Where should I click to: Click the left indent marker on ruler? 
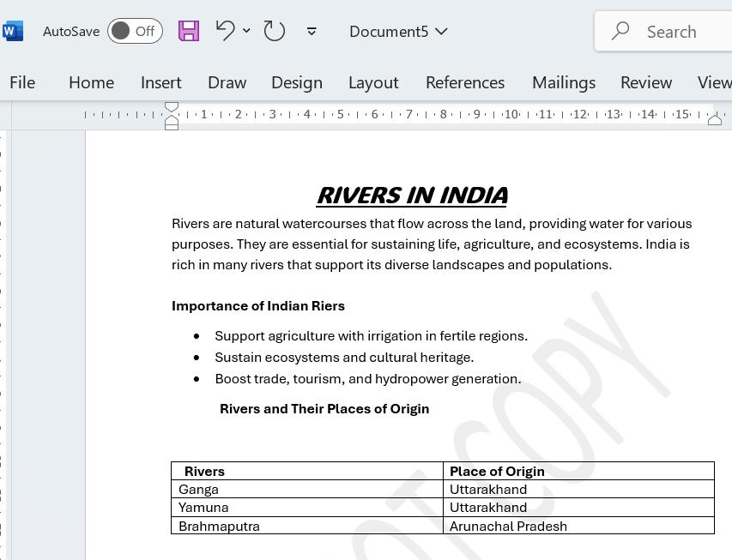[172, 126]
